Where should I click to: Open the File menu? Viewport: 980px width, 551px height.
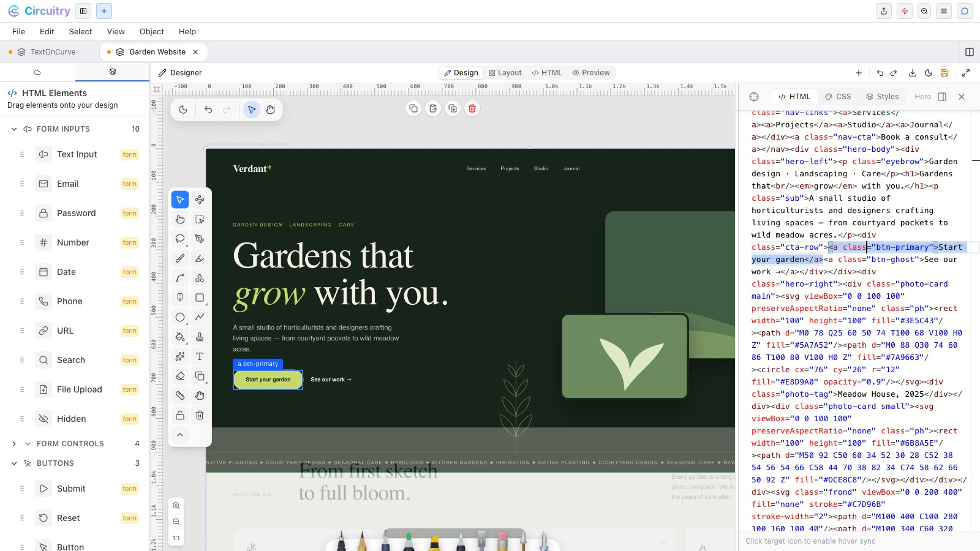point(19,32)
